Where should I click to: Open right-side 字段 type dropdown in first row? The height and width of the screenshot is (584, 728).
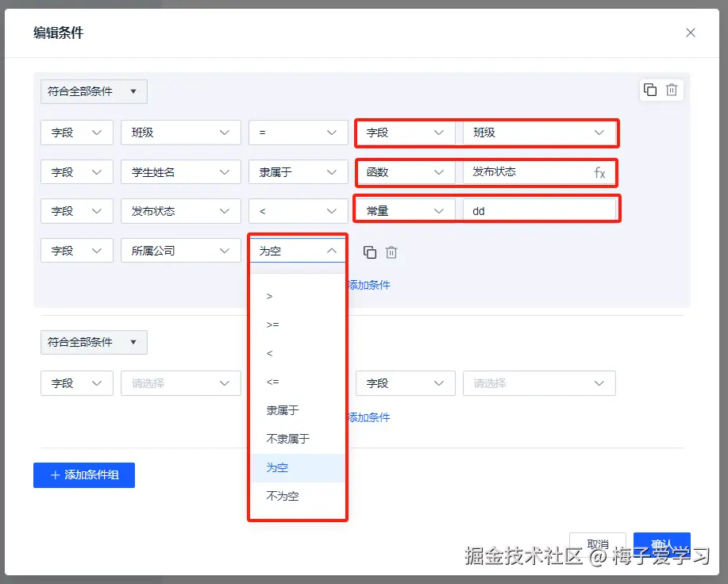pyautogui.click(x=406, y=133)
